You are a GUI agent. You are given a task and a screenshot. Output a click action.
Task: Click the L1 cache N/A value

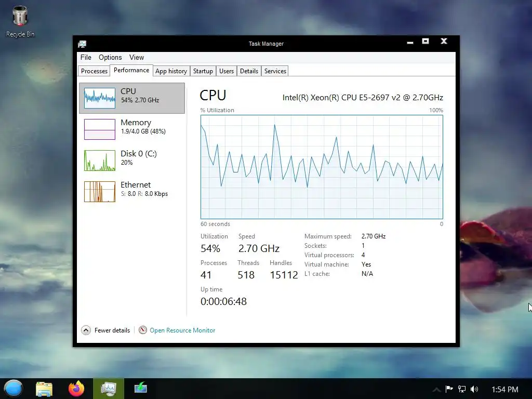coord(367,274)
